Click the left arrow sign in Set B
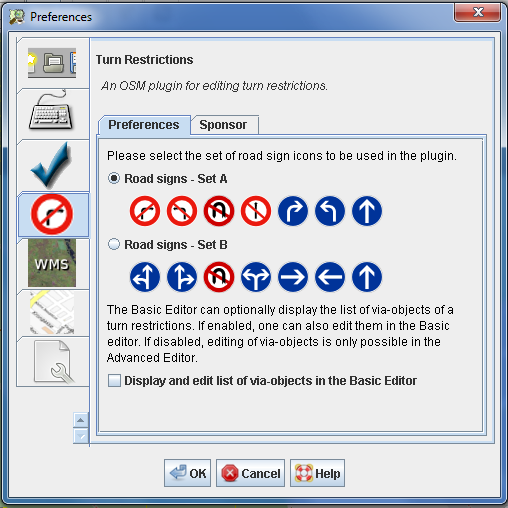Viewport: 508px width, 508px height. point(330,277)
